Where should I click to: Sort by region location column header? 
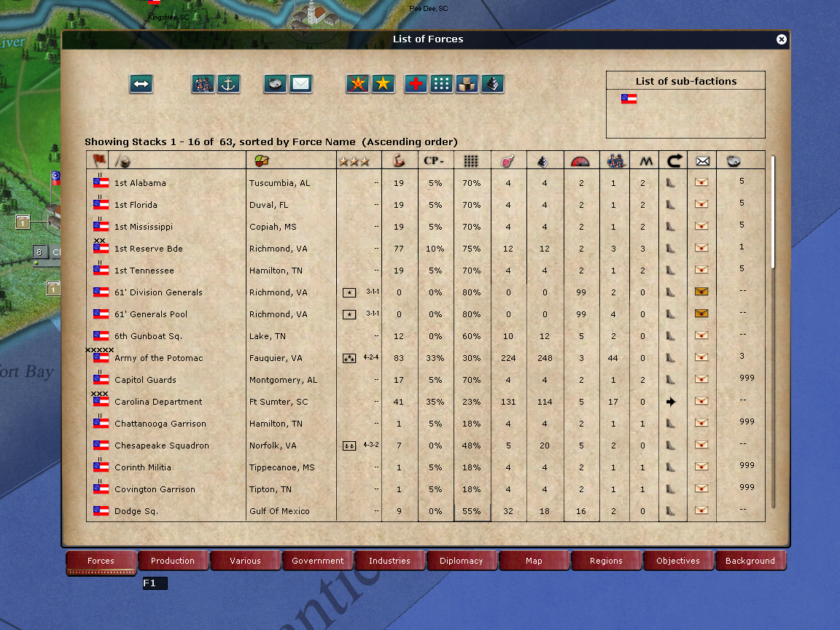[260, 161]
